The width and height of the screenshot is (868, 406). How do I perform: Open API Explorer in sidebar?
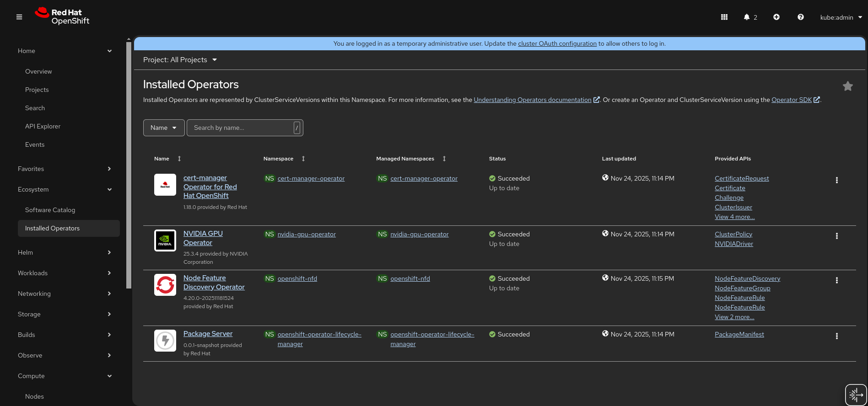click(x=43, y=126)
